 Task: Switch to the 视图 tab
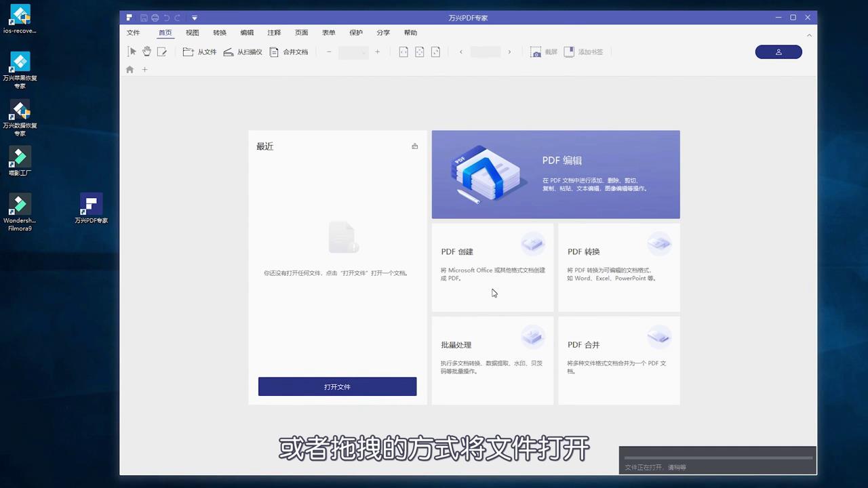click(x=192, y=33)
